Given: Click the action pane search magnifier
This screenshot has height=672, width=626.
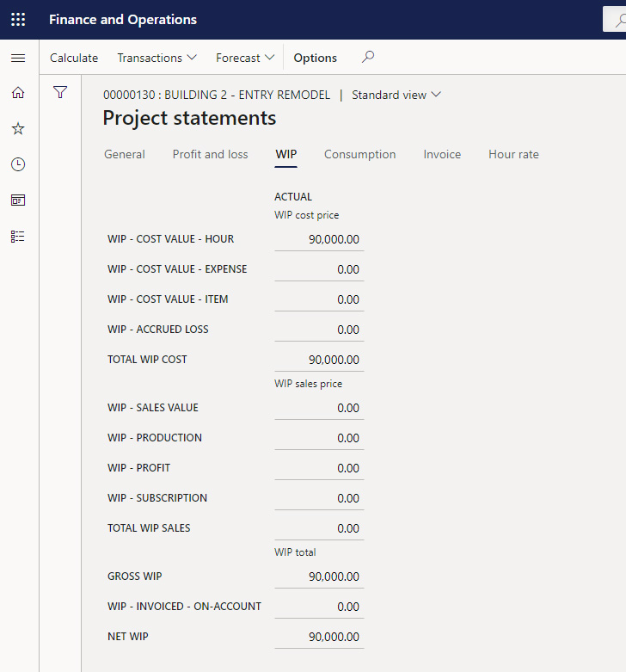Looking at the screenshot, I should pyautogui.click(x=368, y=57).
